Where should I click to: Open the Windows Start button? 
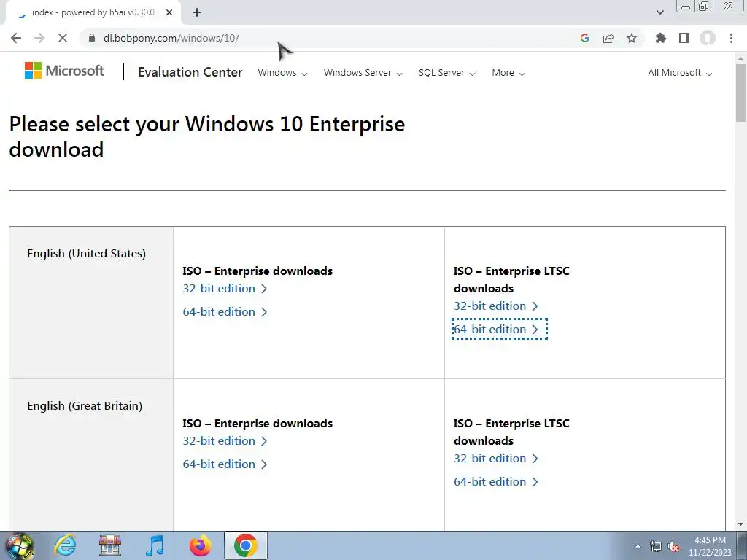click(x=18, y=546)
